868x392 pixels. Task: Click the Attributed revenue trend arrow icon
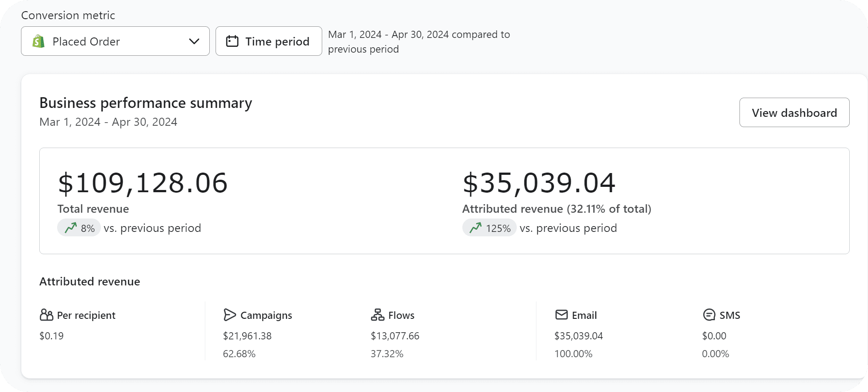coord(476,228)
